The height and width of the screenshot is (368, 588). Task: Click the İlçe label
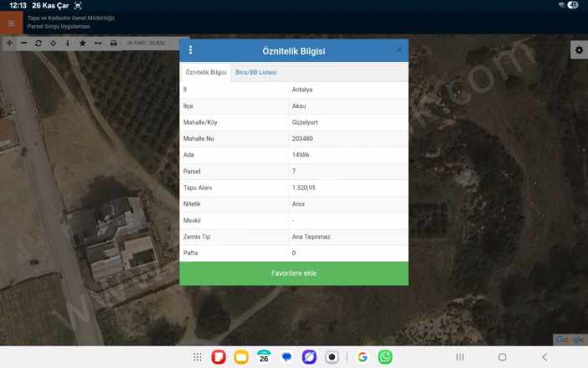click(188, 106)
